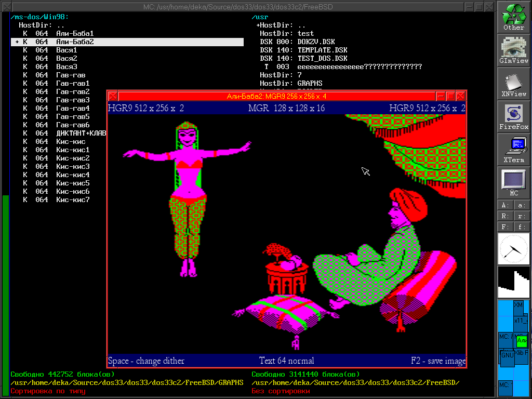The width and height of the screenshot is (532, 399).
Task: Select 'HostDir: ..' in the left panel
Action: [127, 25]
